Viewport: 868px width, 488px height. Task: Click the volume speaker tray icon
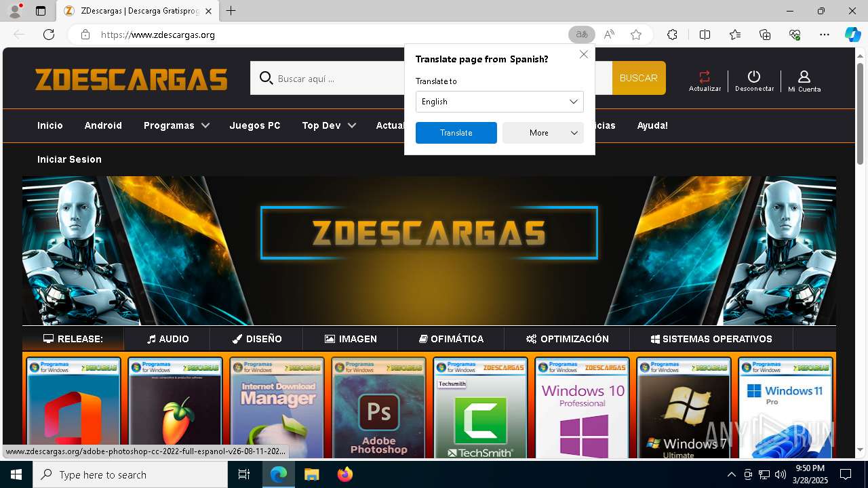point(781,474)
